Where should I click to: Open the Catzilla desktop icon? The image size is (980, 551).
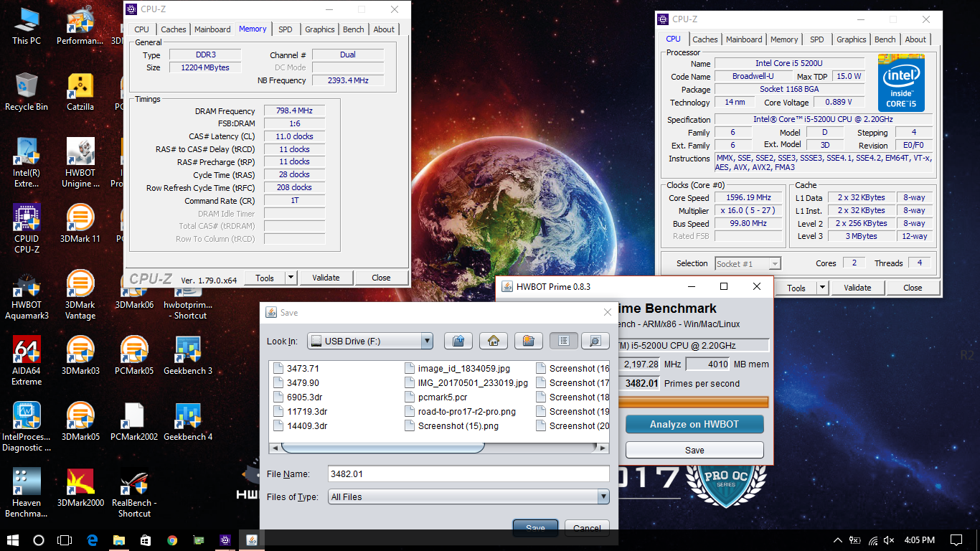click(80, 93)
